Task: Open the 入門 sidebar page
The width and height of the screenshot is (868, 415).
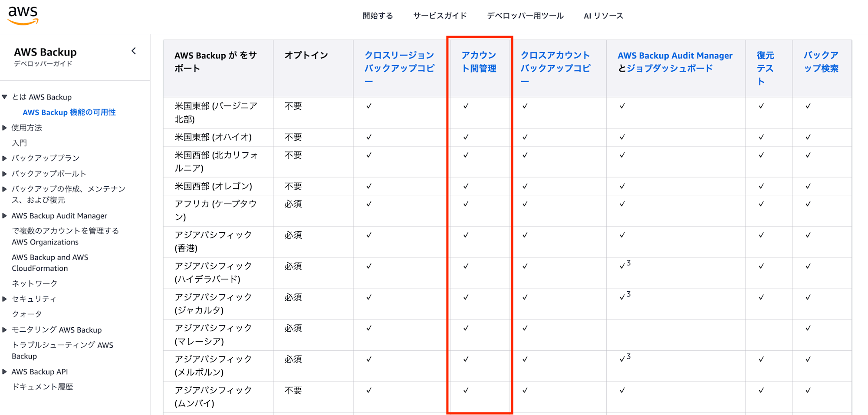Action: coord(20,143)
